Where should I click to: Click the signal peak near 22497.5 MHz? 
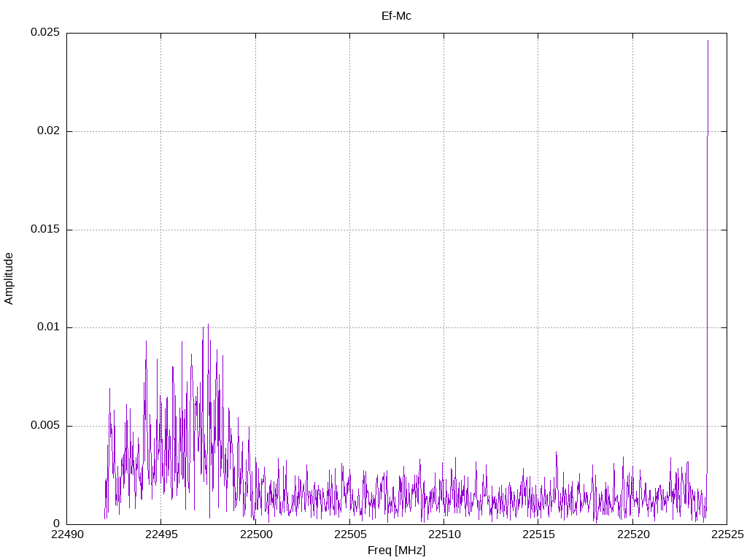tap(208, 325)
